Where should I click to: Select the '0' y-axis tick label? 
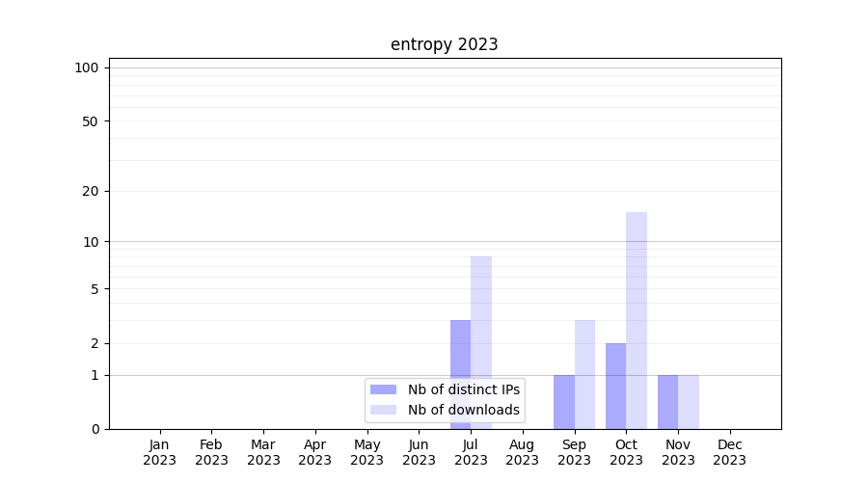95,429
